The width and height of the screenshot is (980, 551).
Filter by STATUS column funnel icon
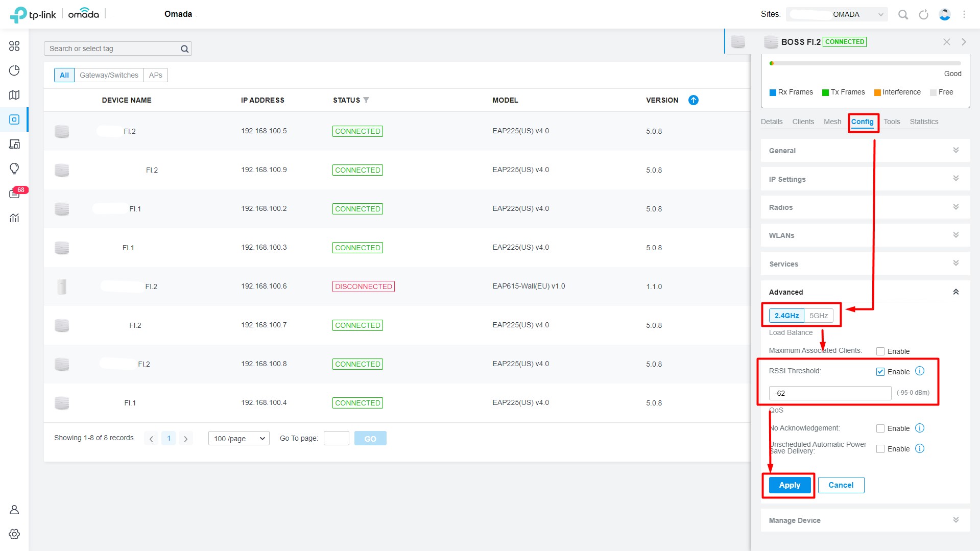click(x=366, y=100)
